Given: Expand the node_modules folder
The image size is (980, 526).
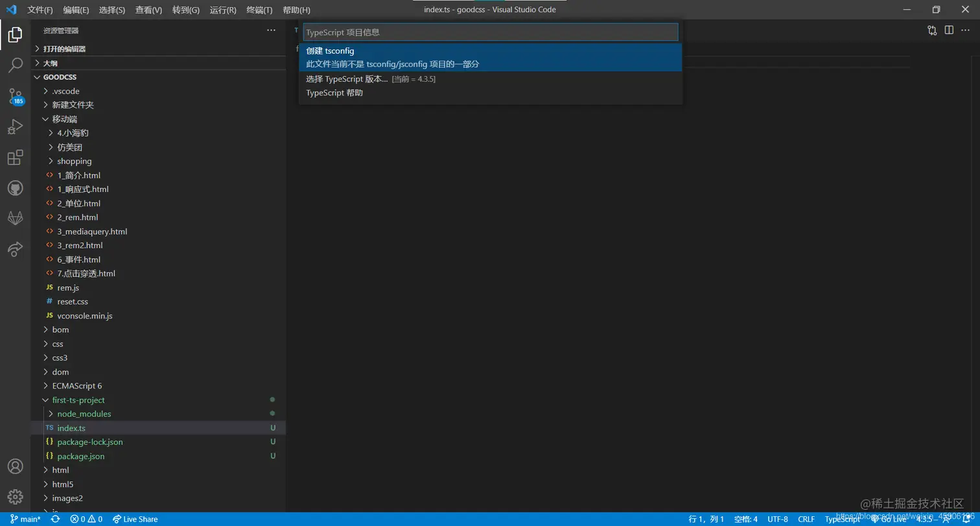Looking at the screenshot, I should point(159,414).
